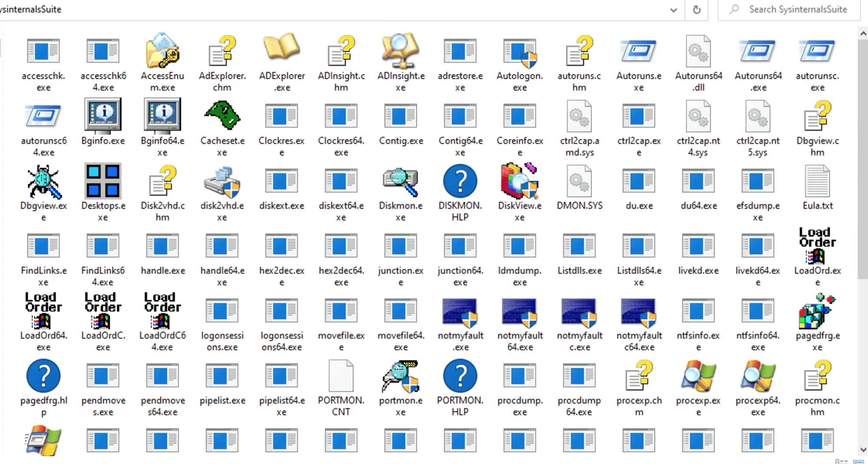
Task: Select the portmon.exe port monitor icon
Action: pos(401,376)
